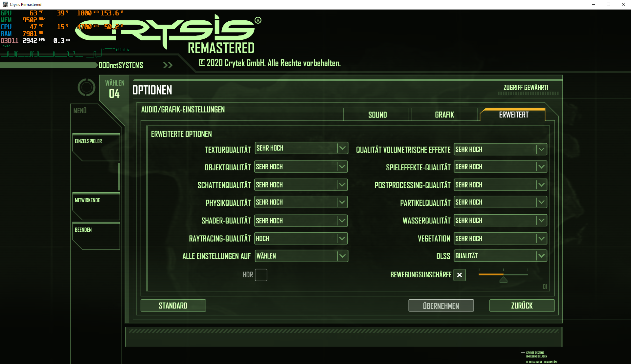Enable the HDR checkbox
This screenshot has width=631, height=364.
click(261, 275)
